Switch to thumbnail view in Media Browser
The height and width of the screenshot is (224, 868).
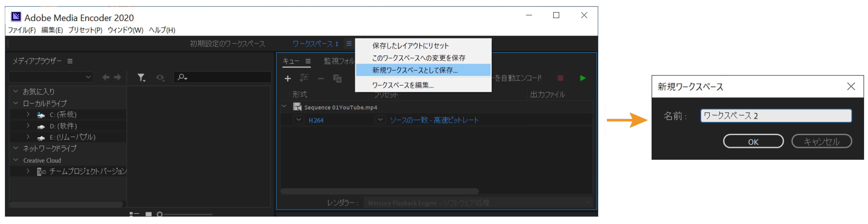(x=149, y=214)
